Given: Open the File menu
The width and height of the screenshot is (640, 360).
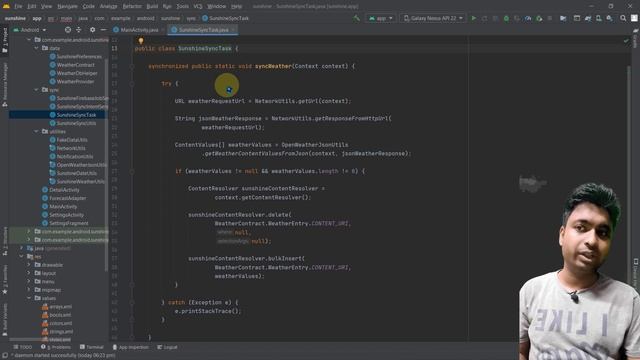Looking at the screenshot, I should [18, 6].
